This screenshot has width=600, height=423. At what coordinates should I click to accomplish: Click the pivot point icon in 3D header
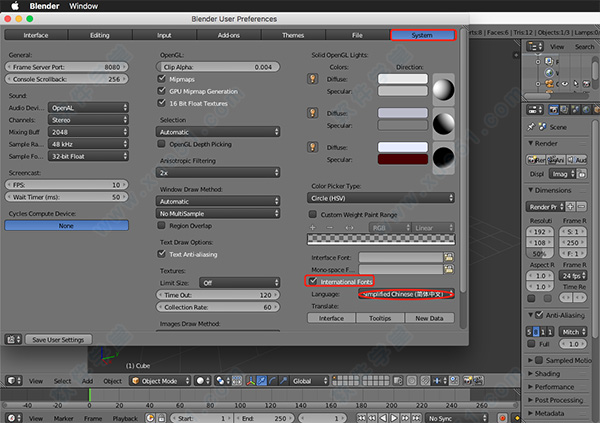coord(222,381)
